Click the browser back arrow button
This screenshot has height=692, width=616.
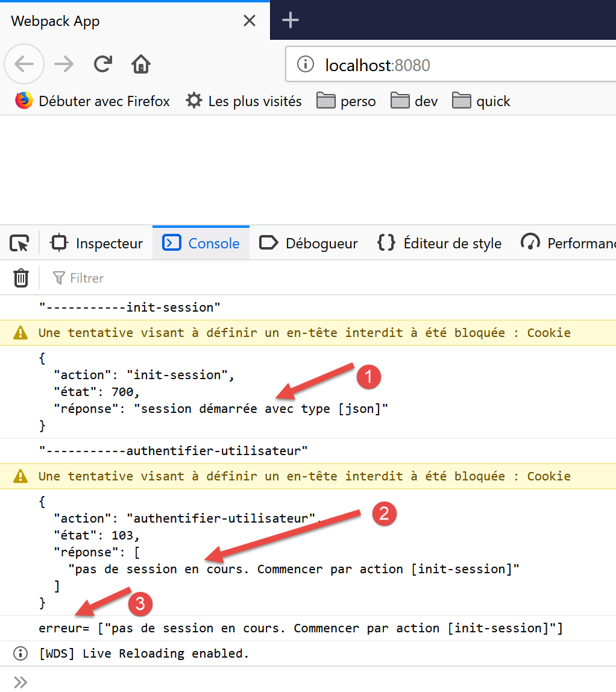(x=24, y=64)
